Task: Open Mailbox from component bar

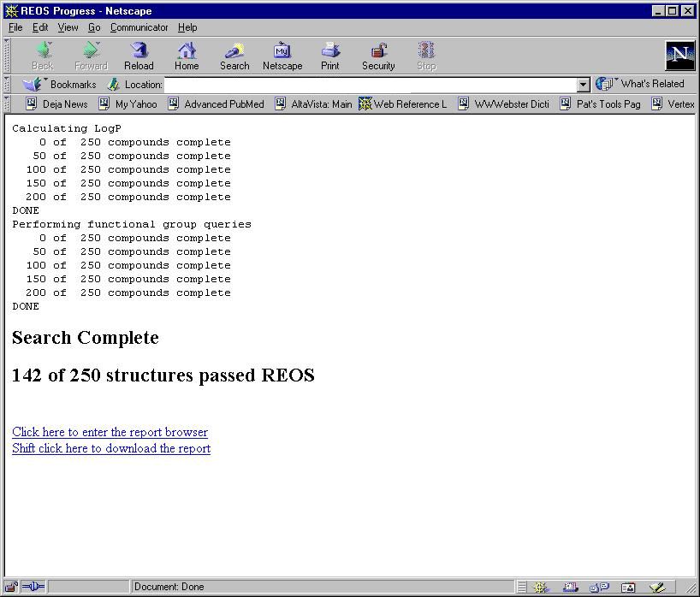Action: [x=571, y=588]
